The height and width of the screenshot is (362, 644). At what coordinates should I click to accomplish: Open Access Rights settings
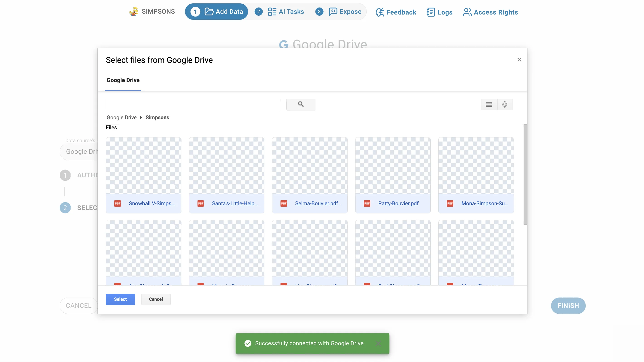coord(490,12)
